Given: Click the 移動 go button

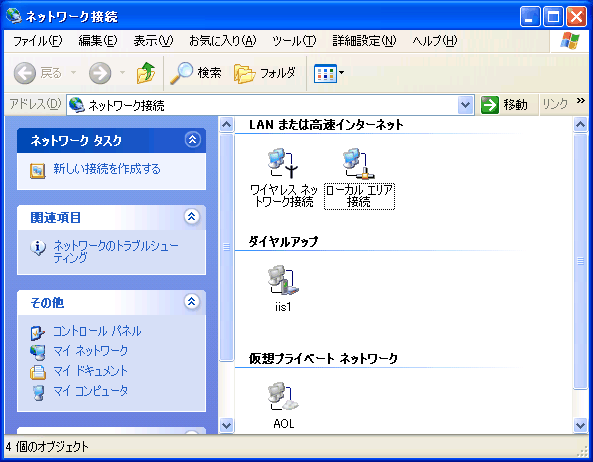Looking at the screenshot, I should [504, 105].
